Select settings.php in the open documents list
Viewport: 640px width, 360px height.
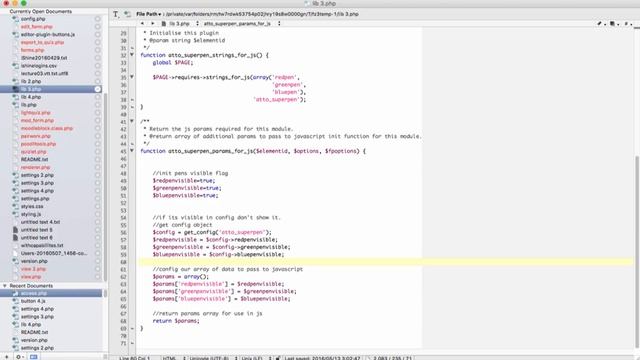35,199
